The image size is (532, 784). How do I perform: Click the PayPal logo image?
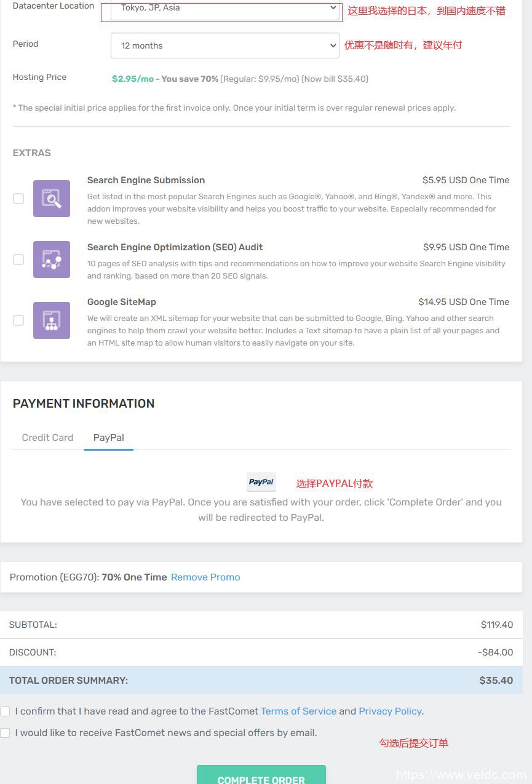261,482
